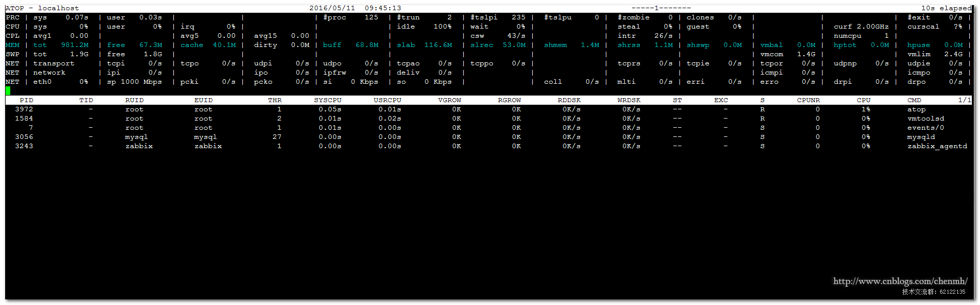Click the '10s elapsed' interval text
The height and width of the screenshot is (305, 980).
[x=946, y=8]
